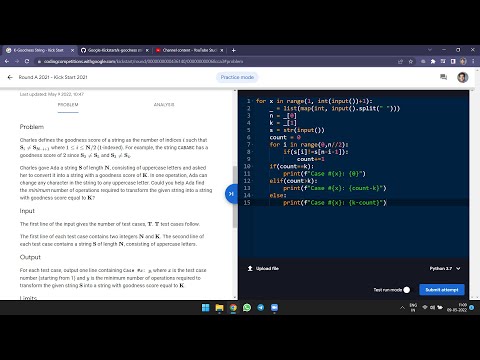The width and height of the screenshot is (480, 360).
Task: Open Zoom from the taskbar
Action: click(274, 308)
